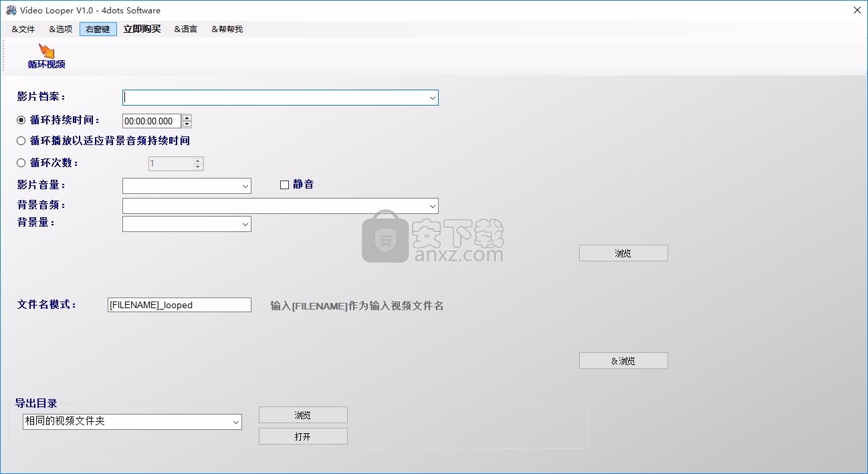
Task: Increase 循环次数 with the up arrow
Action: [x=198, y=160]
